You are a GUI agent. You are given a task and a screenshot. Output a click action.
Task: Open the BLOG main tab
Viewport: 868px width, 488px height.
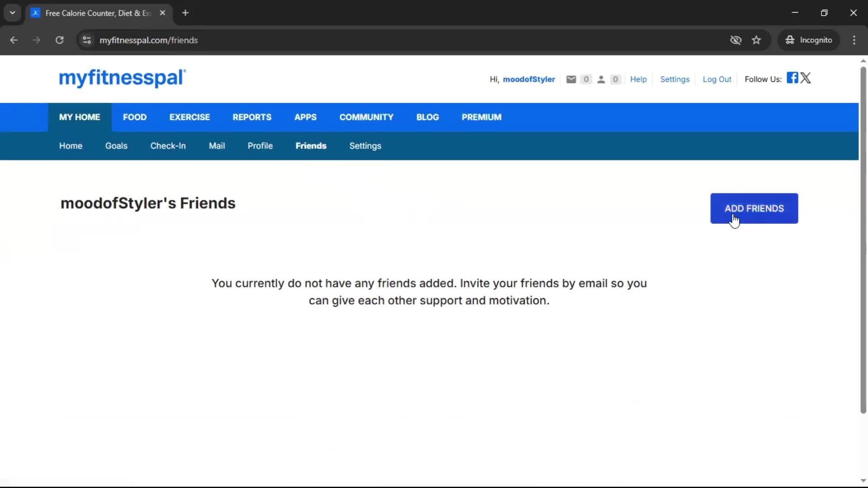tap(428, 117)
